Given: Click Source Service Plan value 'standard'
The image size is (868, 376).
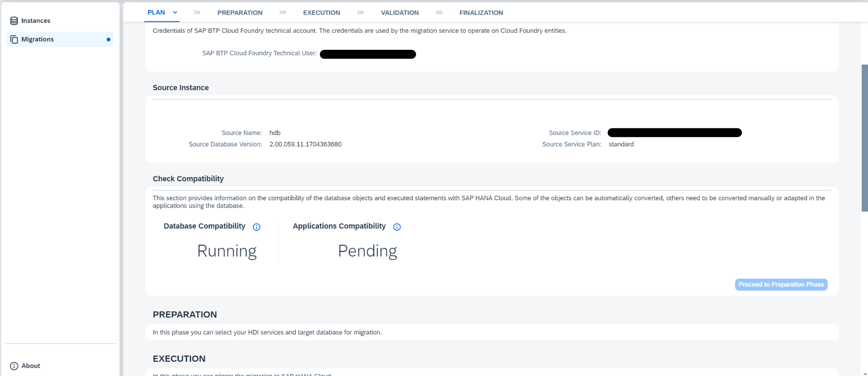Looking at the screenshot, I should 621,144.
